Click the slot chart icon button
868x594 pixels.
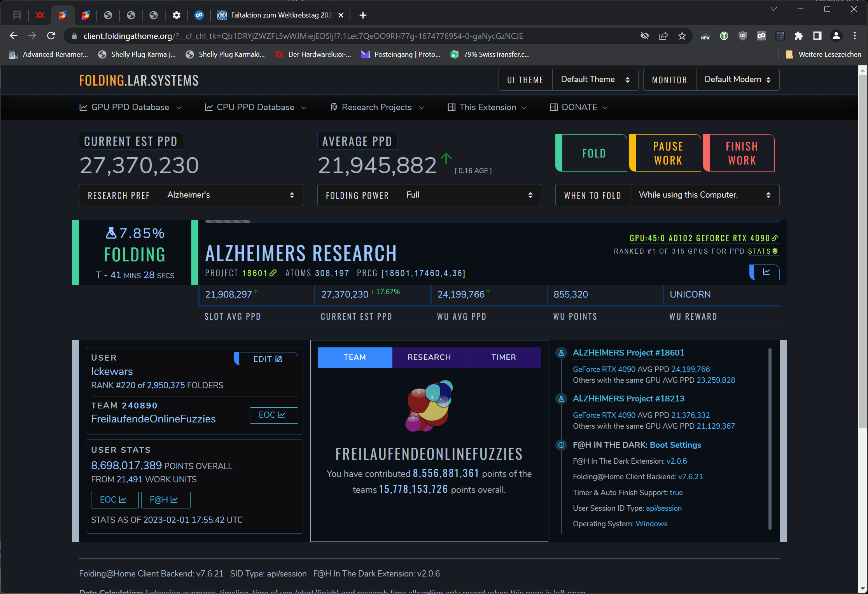[766, 272]
